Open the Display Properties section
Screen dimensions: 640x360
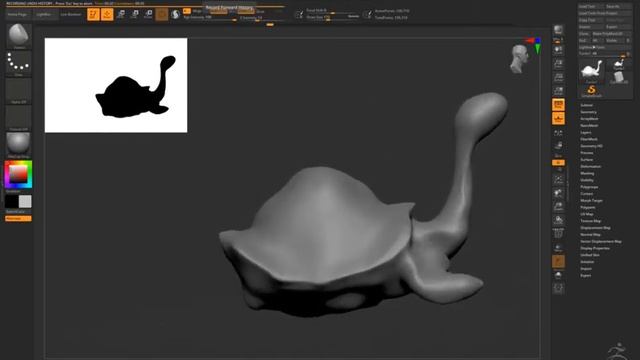click(595, 248)
